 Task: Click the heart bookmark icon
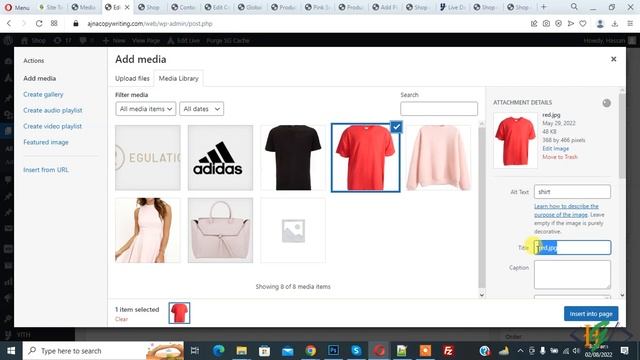(x=583, y=24)
